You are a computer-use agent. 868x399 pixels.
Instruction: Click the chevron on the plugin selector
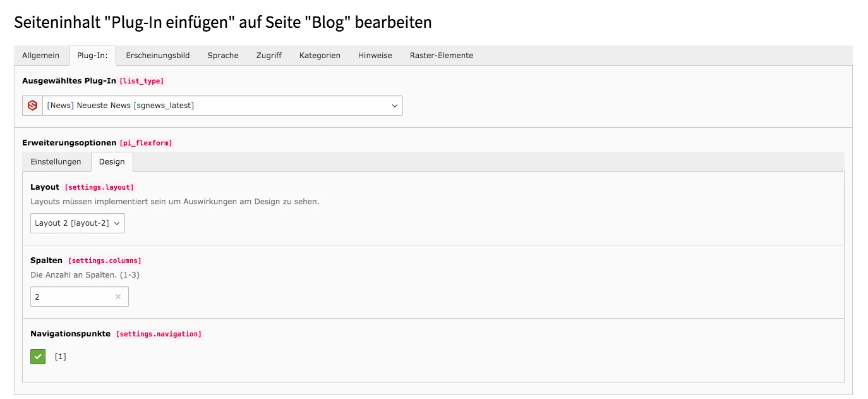pos(394,105)
